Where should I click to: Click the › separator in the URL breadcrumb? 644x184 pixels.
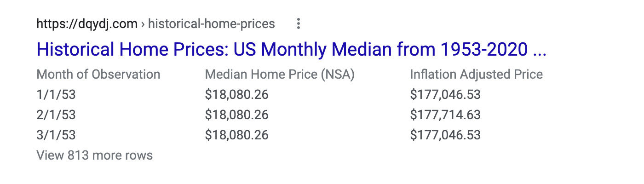click(x=143, y=24)
